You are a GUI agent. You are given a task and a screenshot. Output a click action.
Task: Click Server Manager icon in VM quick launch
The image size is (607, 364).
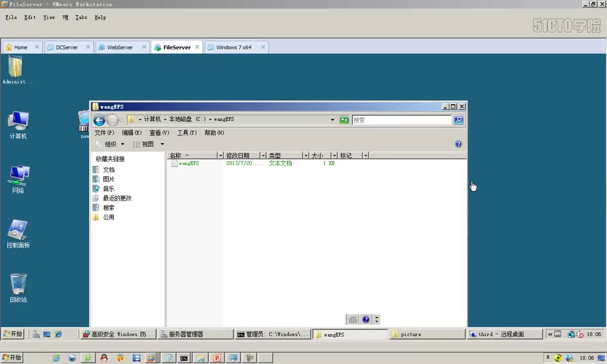(x=36, y=334)
